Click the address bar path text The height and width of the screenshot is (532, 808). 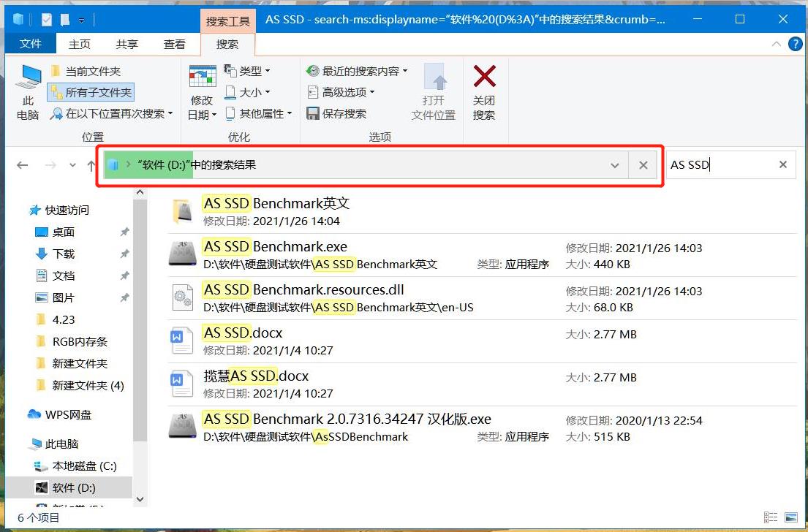pyautogui.click(x=196, y=165)
